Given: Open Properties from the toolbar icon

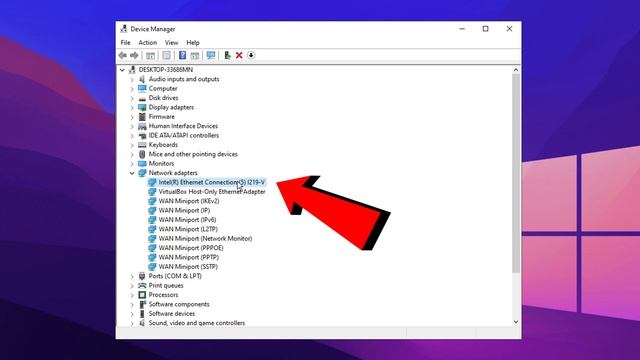Looking at the screenshot, I should 166,55.
